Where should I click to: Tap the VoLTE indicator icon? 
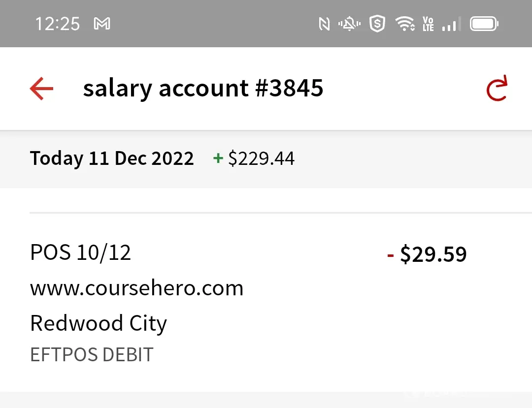(428, 24)
